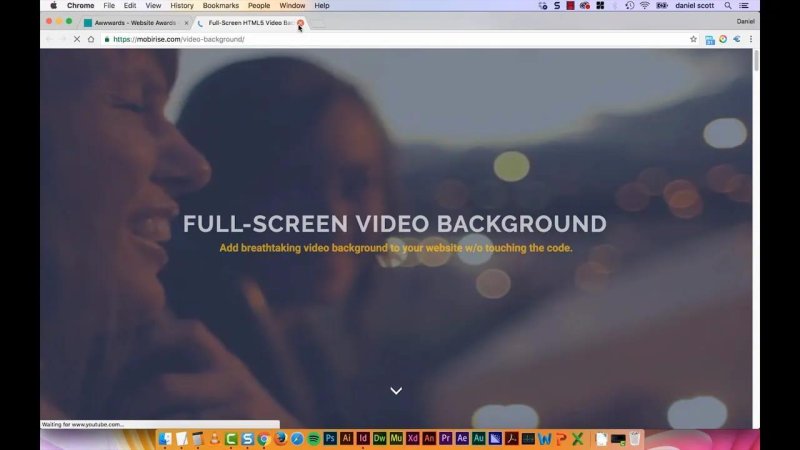Open Spotlight search in the menu bar
This screenshot has height=450, width=800.
pos(728,6)
